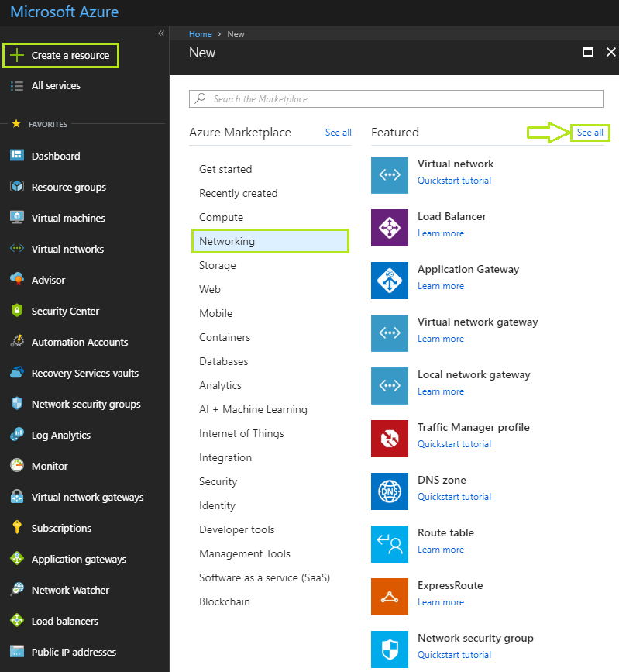This screenshot has height=672, width=619.
Task: Click the purple Load Balancer tile icon
Action: pyautogui.click(x=390, y=228)
